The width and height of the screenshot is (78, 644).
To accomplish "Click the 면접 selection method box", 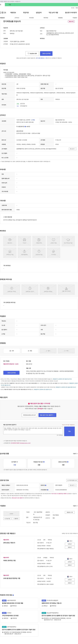I will (x=30, y=351).
